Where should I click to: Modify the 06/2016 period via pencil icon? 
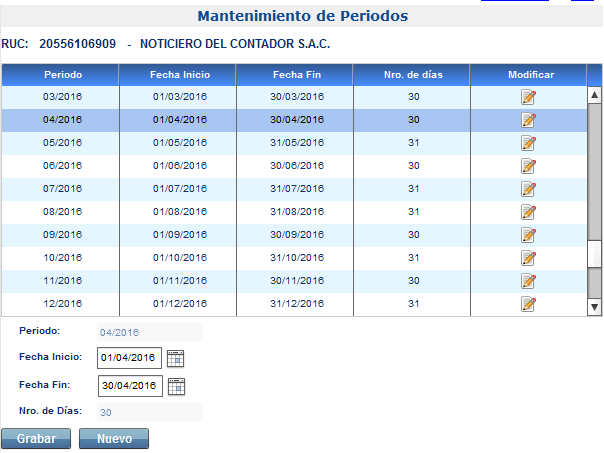click(x=528, y=166)
